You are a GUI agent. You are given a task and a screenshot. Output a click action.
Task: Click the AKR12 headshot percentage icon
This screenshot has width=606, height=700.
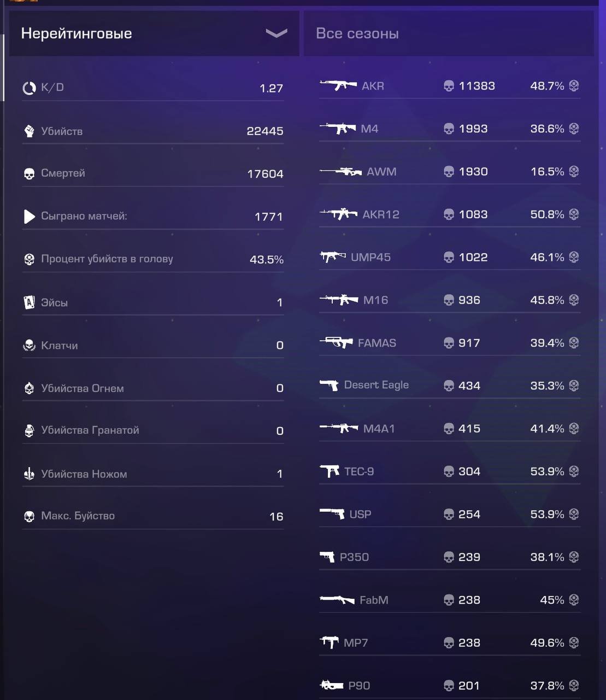pos(574,214)
